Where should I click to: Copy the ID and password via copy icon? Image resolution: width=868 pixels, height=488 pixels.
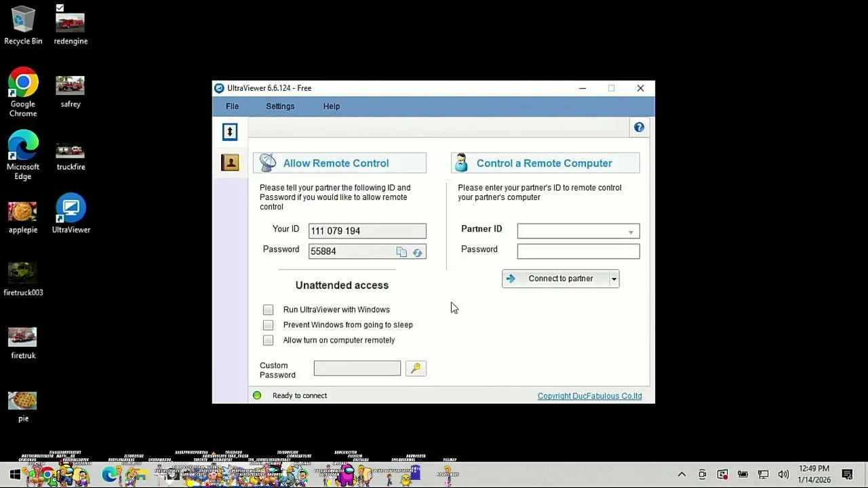(401, 252)
